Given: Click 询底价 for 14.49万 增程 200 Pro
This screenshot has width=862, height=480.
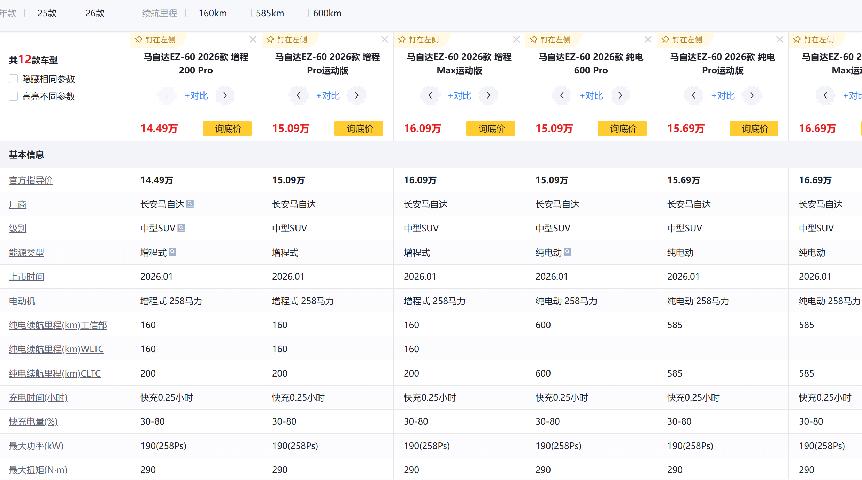Looking at the screenshot, I should coord(228,129).
